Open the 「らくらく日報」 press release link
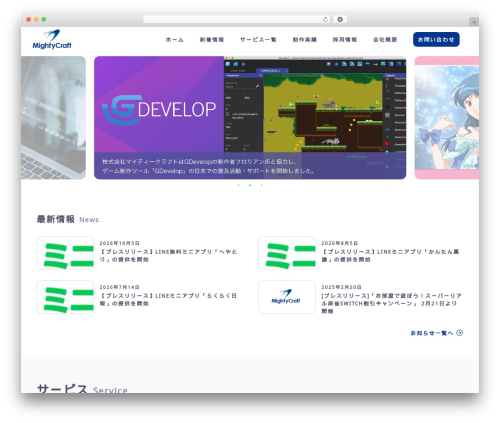Image resolution: width=500 pixels, height=423 pixels. 169,300
